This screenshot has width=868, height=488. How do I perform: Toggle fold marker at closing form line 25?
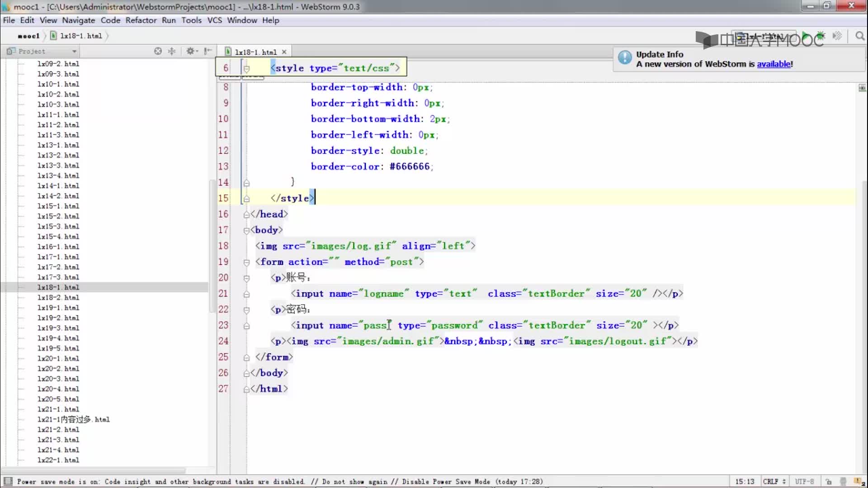click(x=246, y=357)
